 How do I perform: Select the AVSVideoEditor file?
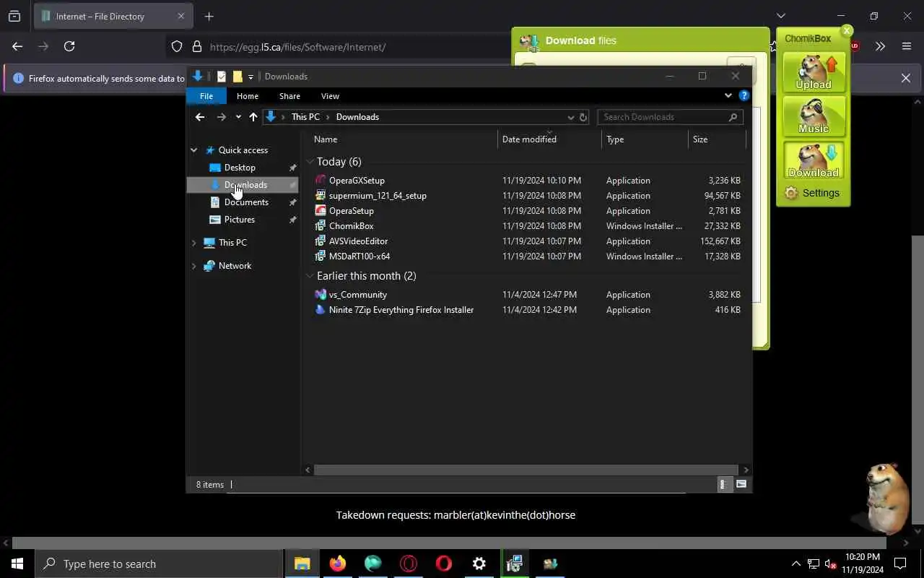coord(359,241)
